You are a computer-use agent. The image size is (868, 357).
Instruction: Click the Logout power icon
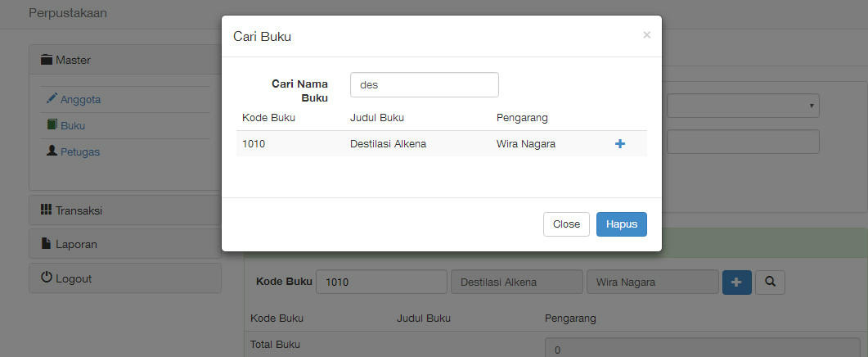(x=47, y=278)
